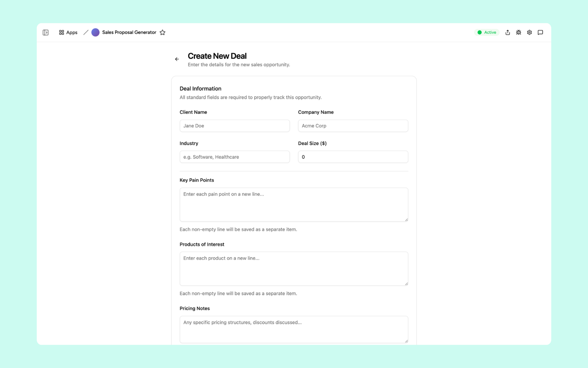Screen dimensions: 588x368
Task: Focus the Company Name field
Action: pos(353,126)
